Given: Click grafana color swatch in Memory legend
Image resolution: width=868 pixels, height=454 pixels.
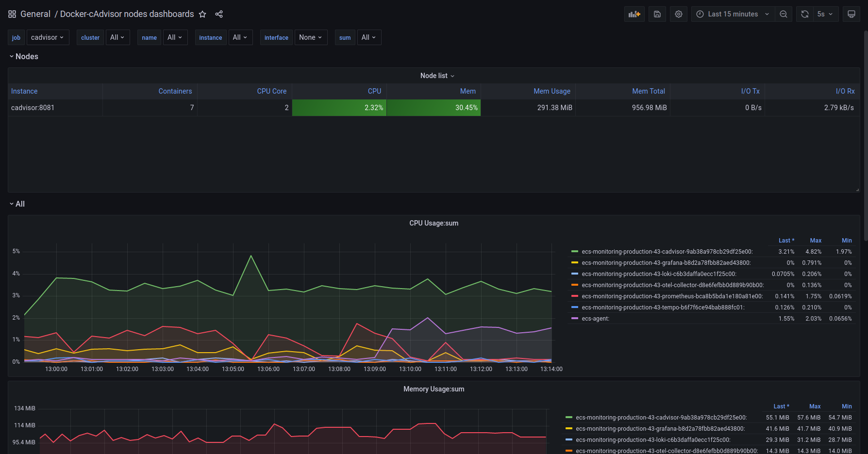Looking at the screenshot, I should [x=569, y=429].
